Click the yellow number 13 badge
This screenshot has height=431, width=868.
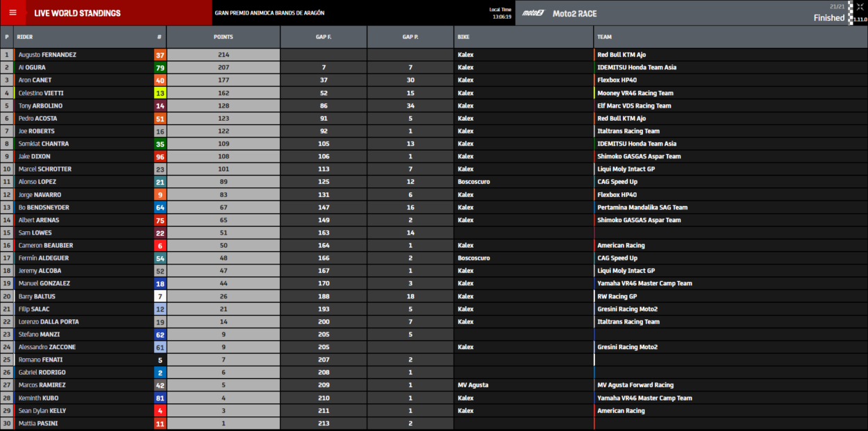coord(160,93)
